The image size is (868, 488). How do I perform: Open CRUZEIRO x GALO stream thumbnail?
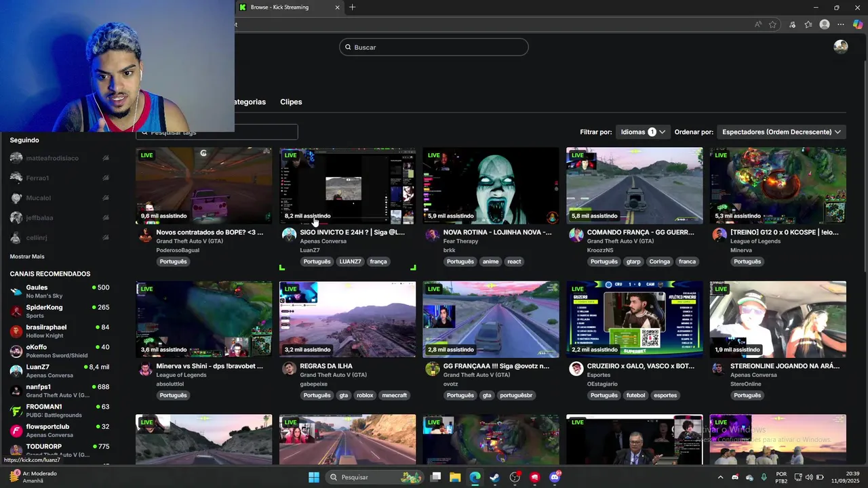[635, 319]
